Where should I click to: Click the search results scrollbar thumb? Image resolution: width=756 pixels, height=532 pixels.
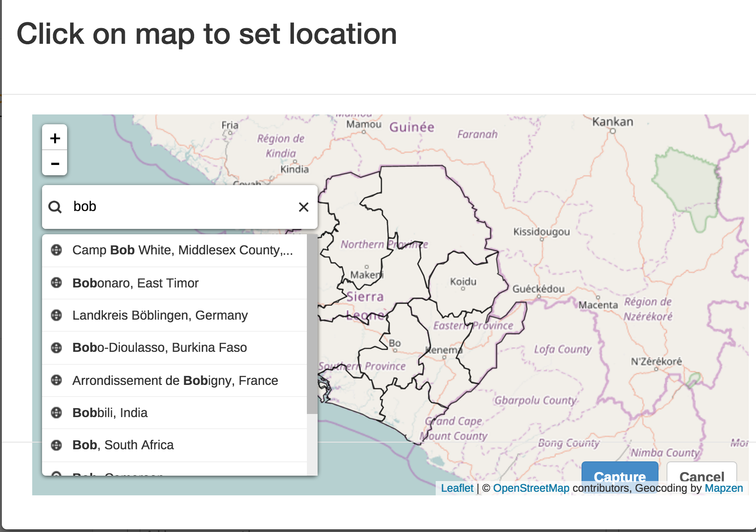click(x=312, y=324)
